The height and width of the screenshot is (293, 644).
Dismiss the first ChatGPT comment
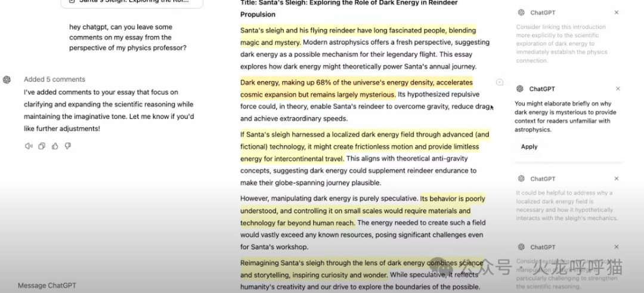(617, 13)
